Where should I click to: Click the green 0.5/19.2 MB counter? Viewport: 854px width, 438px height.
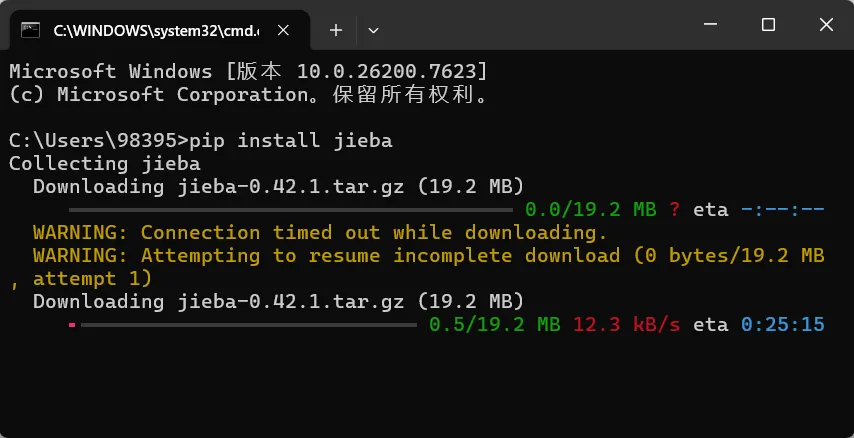point(495,325)
